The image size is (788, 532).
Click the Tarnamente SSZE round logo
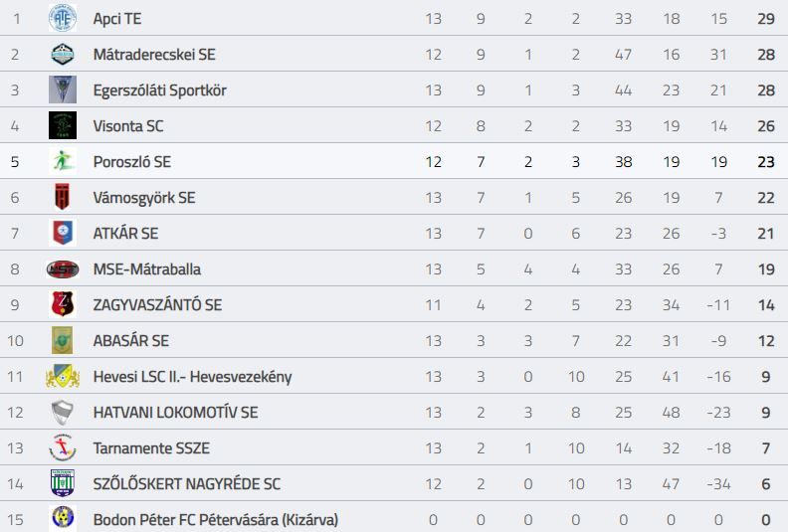[x=63, y=447]
